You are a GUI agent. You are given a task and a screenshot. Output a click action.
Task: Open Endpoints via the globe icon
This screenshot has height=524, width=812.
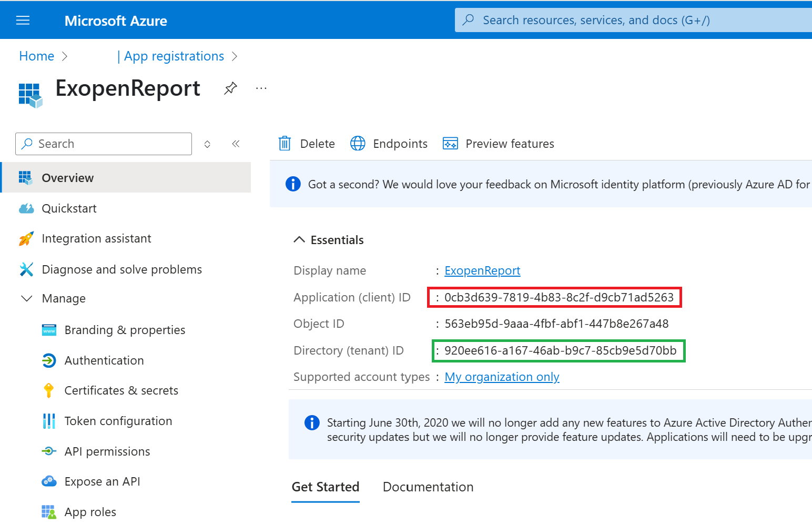(x=358, y=144)
